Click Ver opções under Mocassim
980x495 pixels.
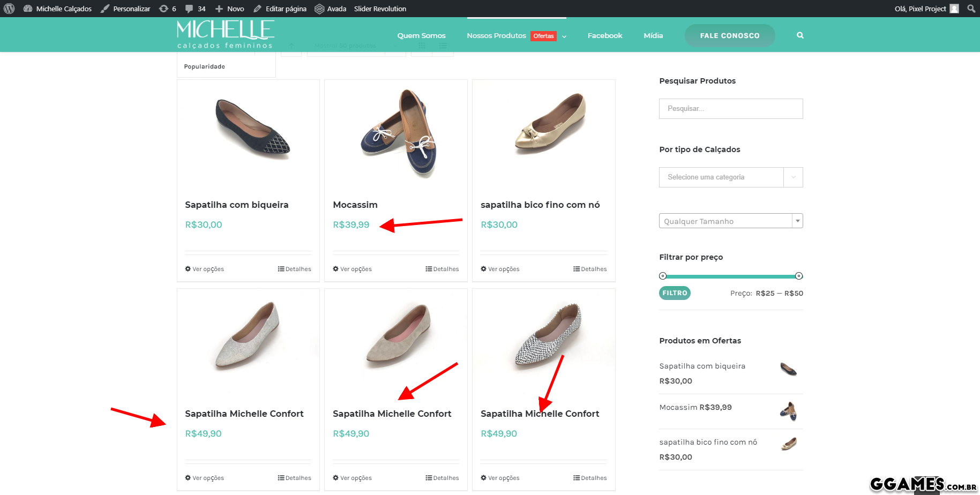click(353, 269)
